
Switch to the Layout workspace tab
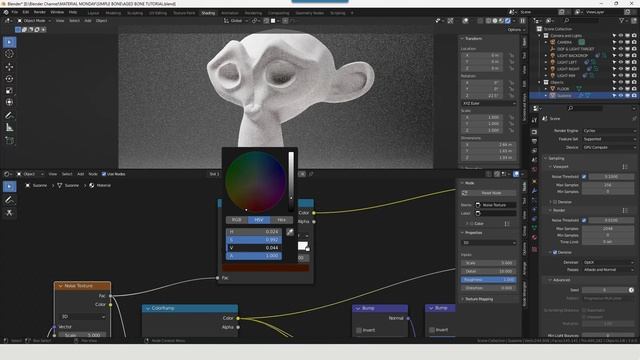tap(93, 13)
